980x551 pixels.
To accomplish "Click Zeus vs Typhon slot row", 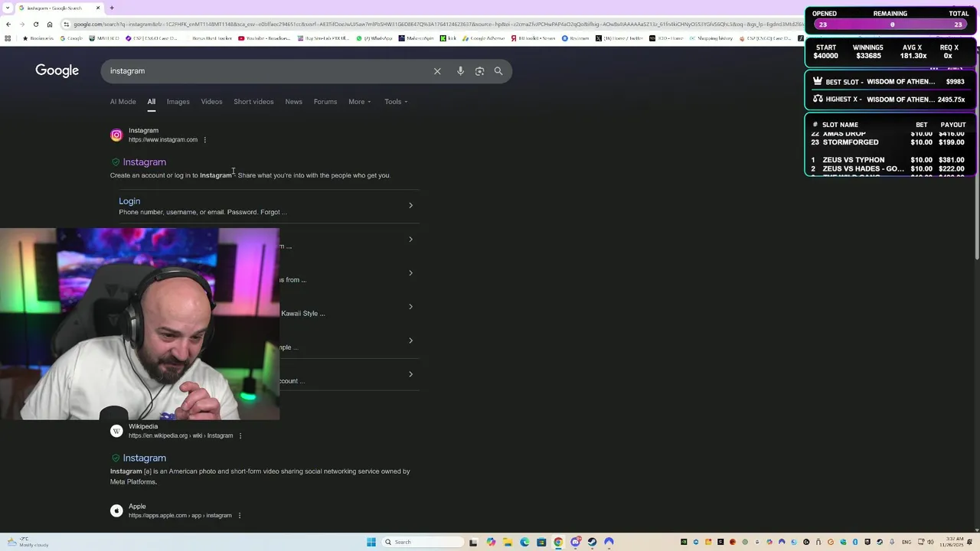I will click(890, 160).
